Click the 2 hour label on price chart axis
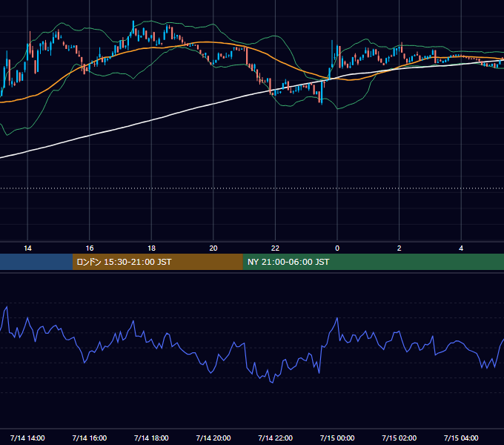The height and width of the screenshot is (445, 504). pos(399,248)
